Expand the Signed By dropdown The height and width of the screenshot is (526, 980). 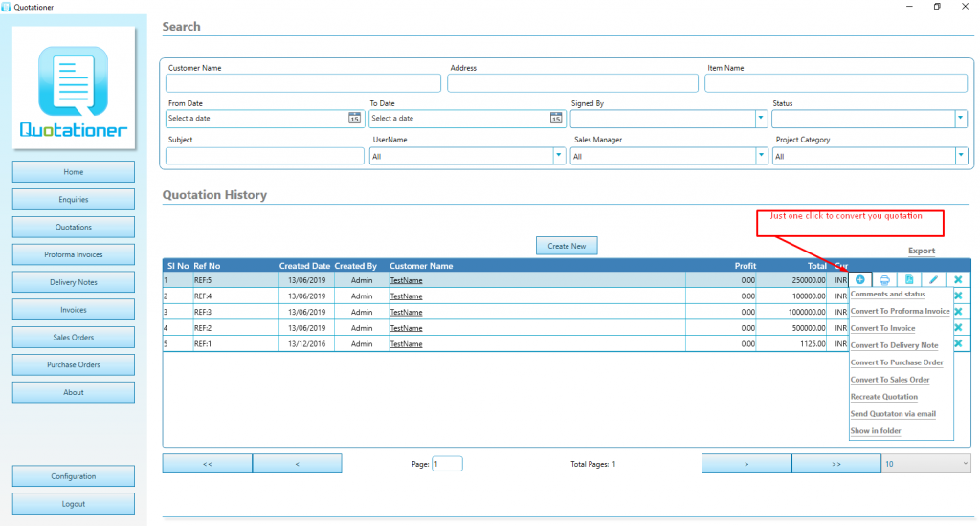tap(761, 118)
